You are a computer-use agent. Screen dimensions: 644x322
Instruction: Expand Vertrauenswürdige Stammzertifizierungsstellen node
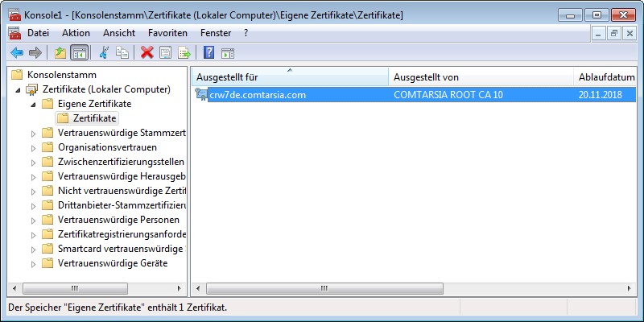click(34, 133)
